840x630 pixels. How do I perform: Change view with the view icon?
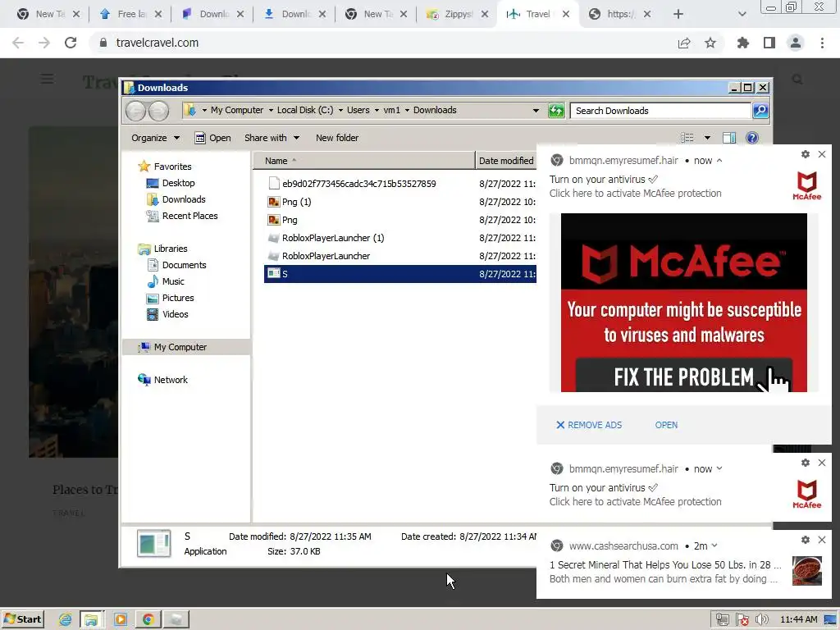687,138
